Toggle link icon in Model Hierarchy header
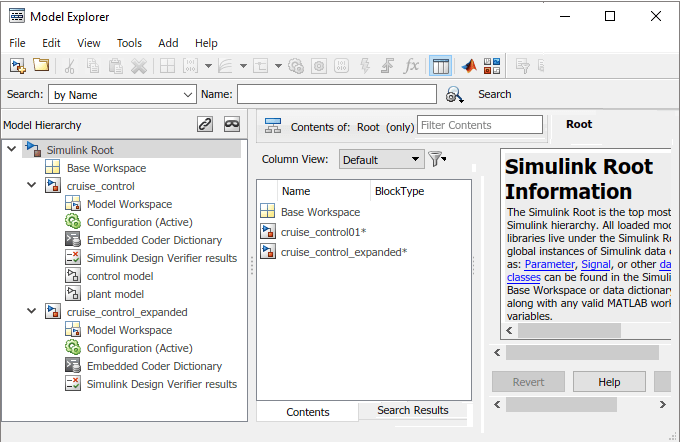The width and height of the screenshot is (681, 442). 205,125
